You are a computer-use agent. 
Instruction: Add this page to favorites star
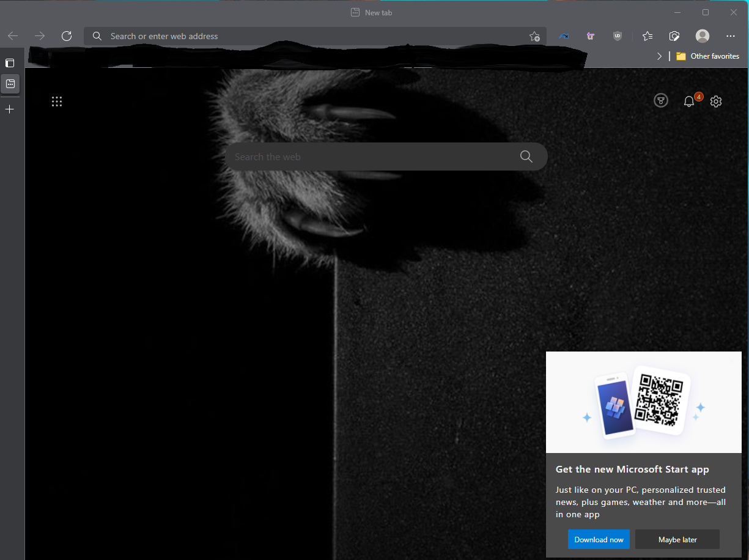click(x=534, y=36)
